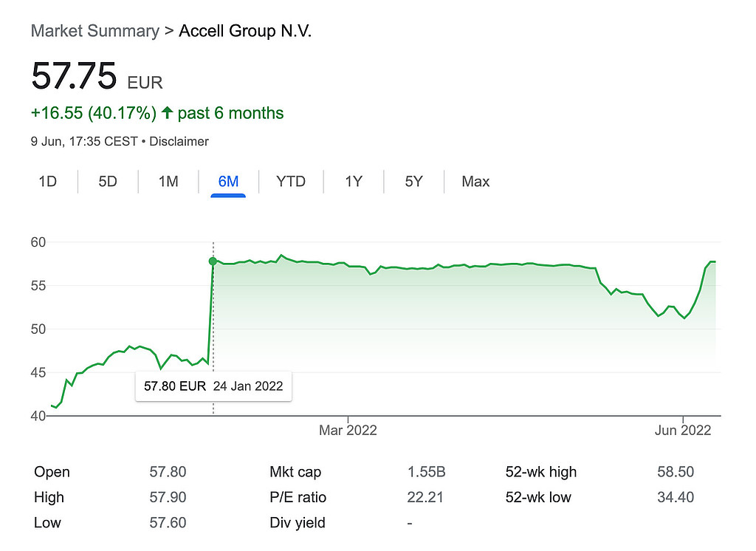Show the Max time range chart
This screenshot has height=551, width=756.
tap(475, 182)
